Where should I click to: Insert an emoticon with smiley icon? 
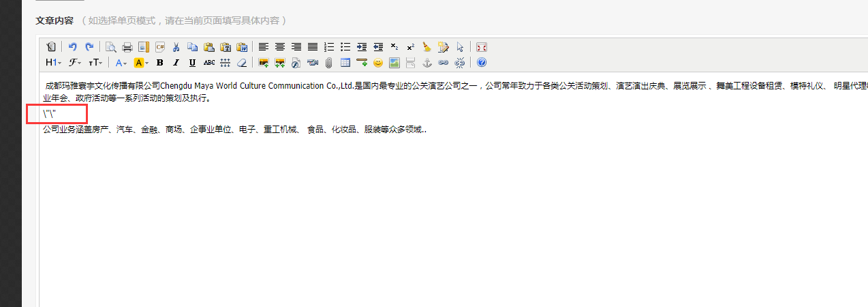tap(377, 63)
